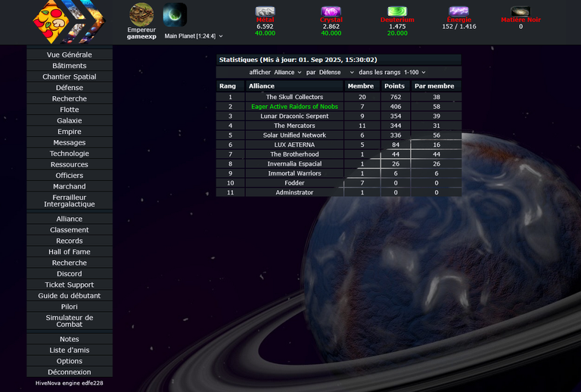Viewport: 581px width, 392px height.
Task: Open the Recherche entry below Hall of Fame
Action: (70, 263)
